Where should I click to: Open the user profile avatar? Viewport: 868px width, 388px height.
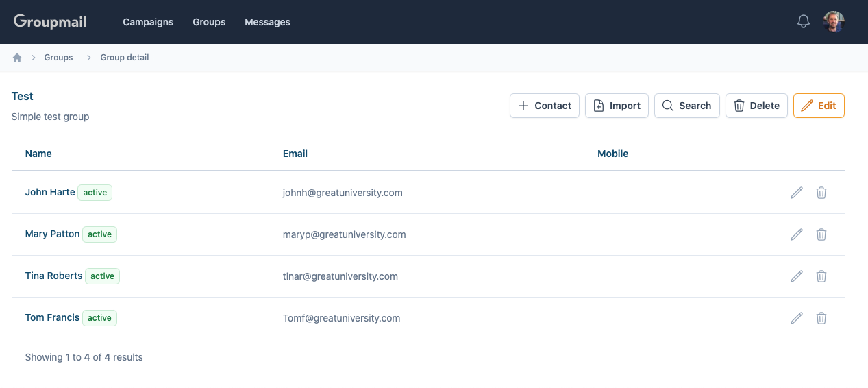(x=833, y=22)
